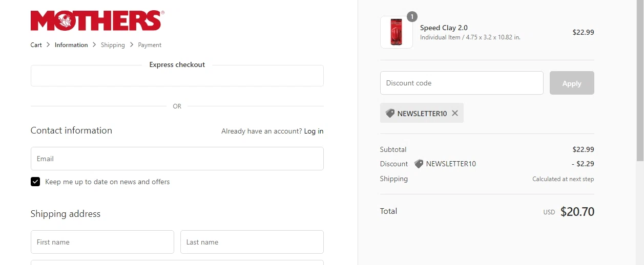Focus the Last name field
Image resolution: width=644 pixels, height=265 pixels.
tap(252, 242)
